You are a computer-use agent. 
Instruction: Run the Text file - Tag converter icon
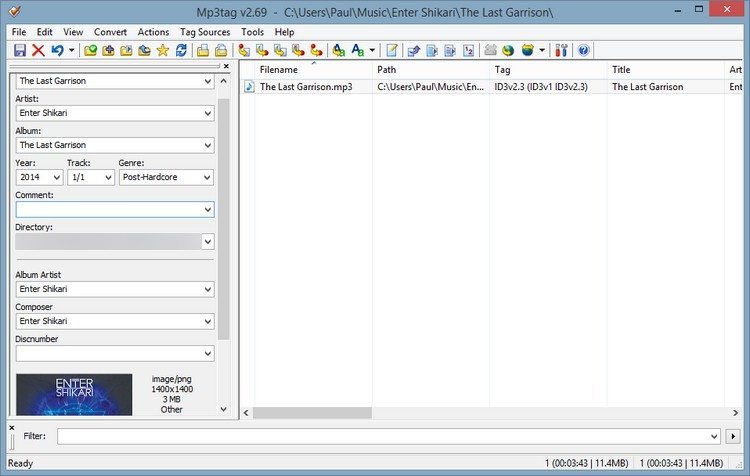[298, 50]
